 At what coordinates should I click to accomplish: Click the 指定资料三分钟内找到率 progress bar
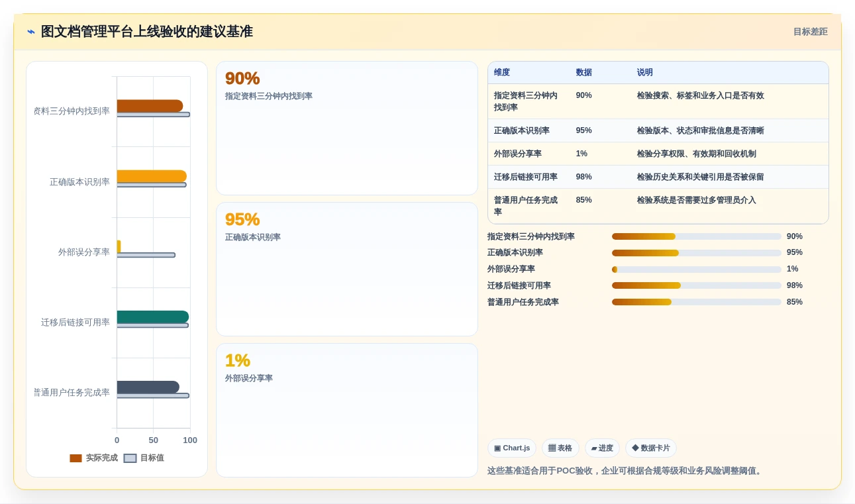697,236
